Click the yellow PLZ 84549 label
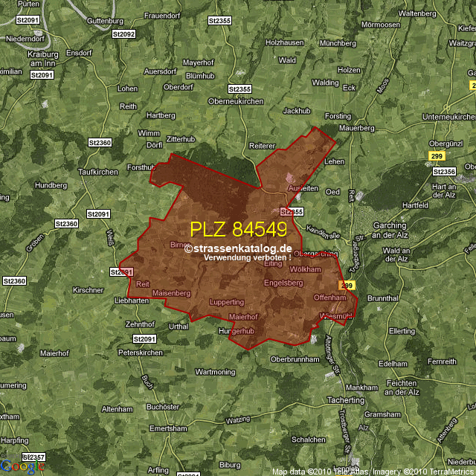 (x=238, y=229)
